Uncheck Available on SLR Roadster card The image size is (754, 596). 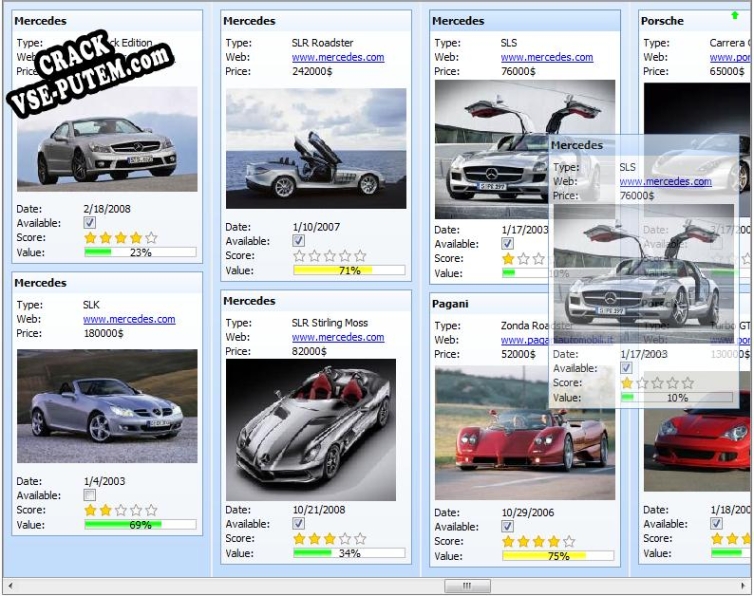[299, 241]
